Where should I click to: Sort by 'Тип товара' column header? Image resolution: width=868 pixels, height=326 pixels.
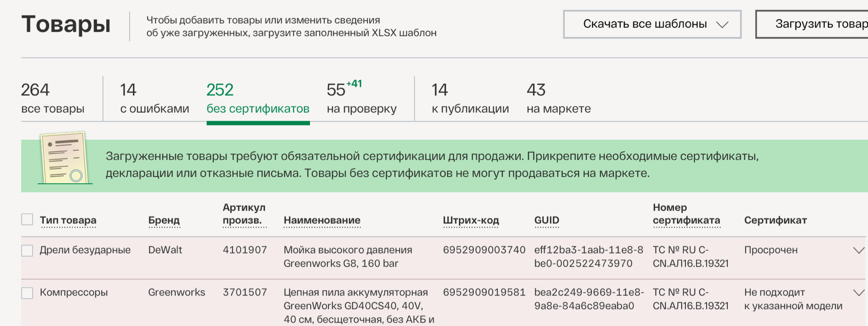coord(68,221)
